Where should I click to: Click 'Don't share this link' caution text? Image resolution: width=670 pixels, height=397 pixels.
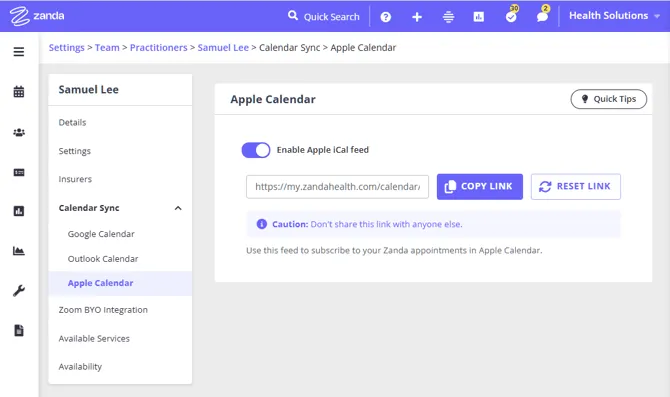386,224
